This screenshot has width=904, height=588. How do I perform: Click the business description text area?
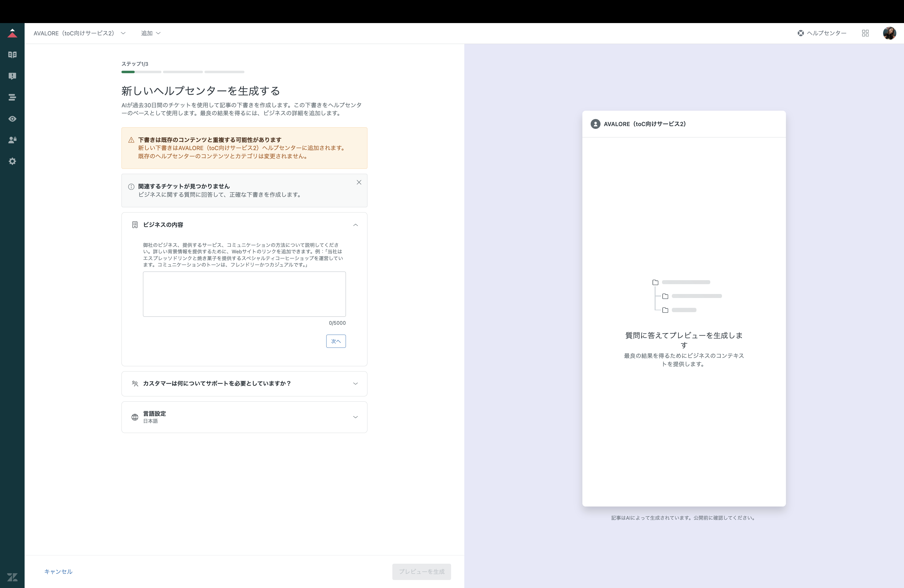click(x=244, y=294)
